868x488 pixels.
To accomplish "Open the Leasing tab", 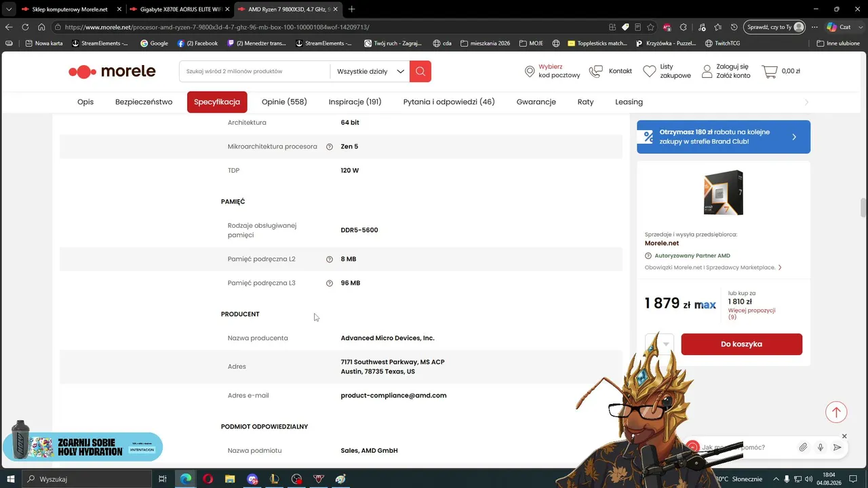I will click(x=629, y=102).
